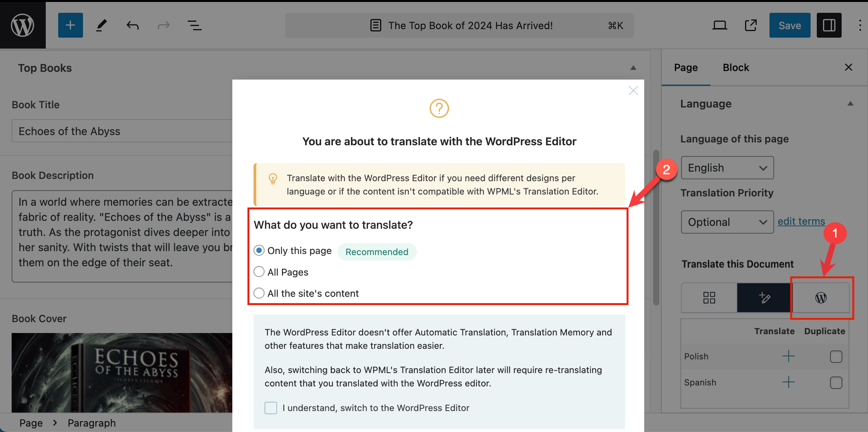This screenshot has height=432, width=868.
Task: Click the Spanish language label
Action: click(700, 382)
